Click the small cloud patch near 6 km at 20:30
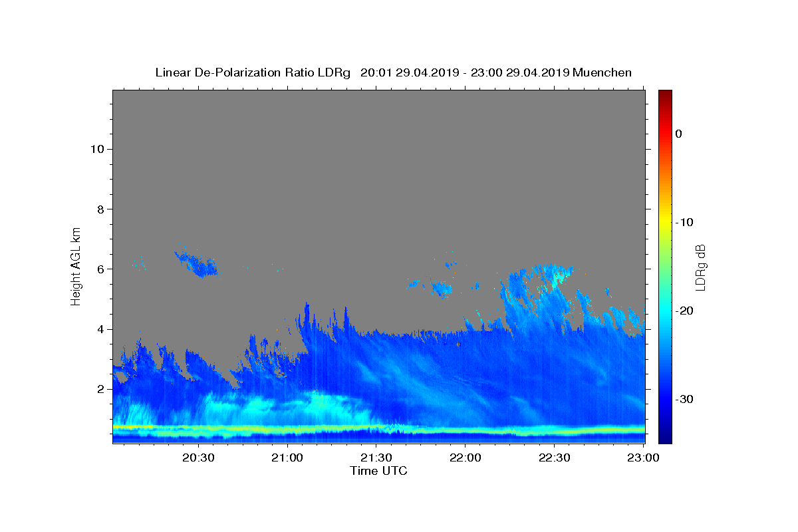Screen dimensions: 798x532 196,264
